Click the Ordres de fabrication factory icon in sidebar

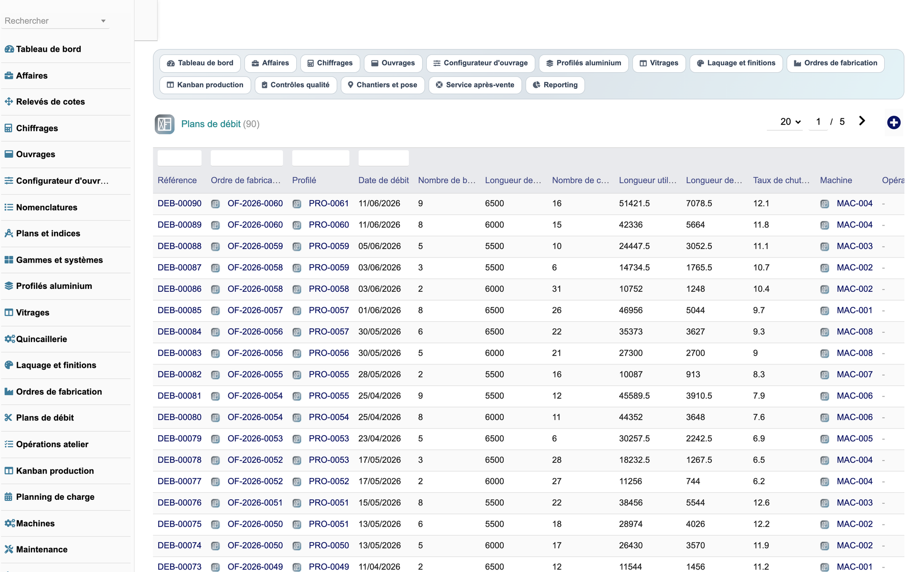[9, 391]
